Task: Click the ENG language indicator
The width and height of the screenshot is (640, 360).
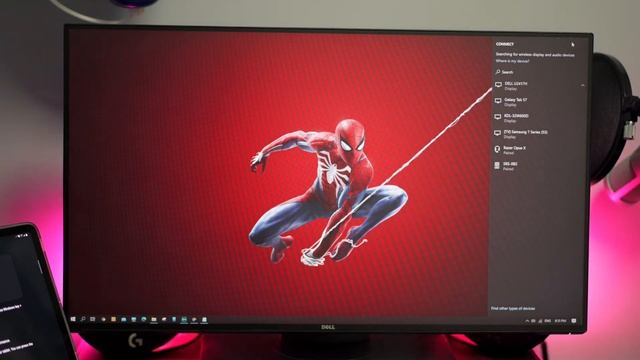Action: [548, 321]
